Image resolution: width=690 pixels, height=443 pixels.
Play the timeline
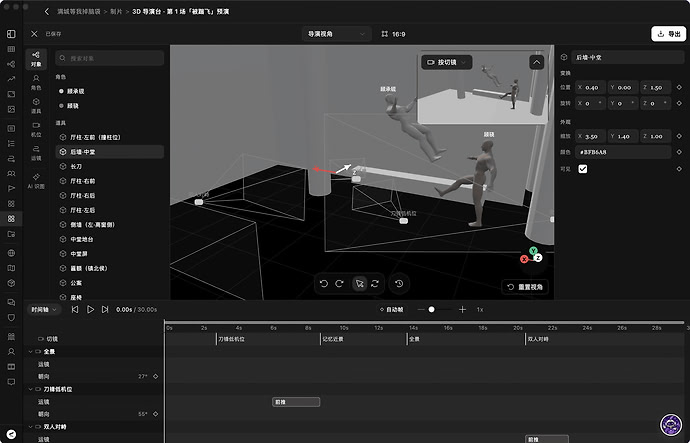90,310
